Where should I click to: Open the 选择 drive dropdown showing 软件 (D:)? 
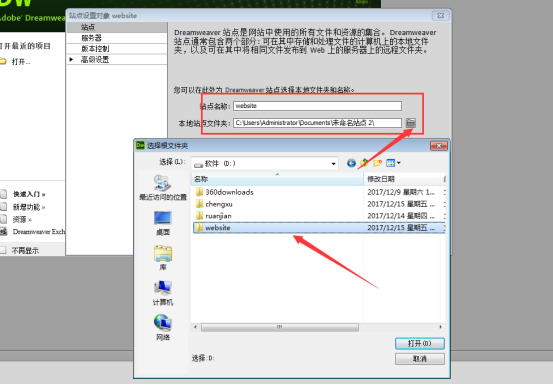click(x=265, y=163)
